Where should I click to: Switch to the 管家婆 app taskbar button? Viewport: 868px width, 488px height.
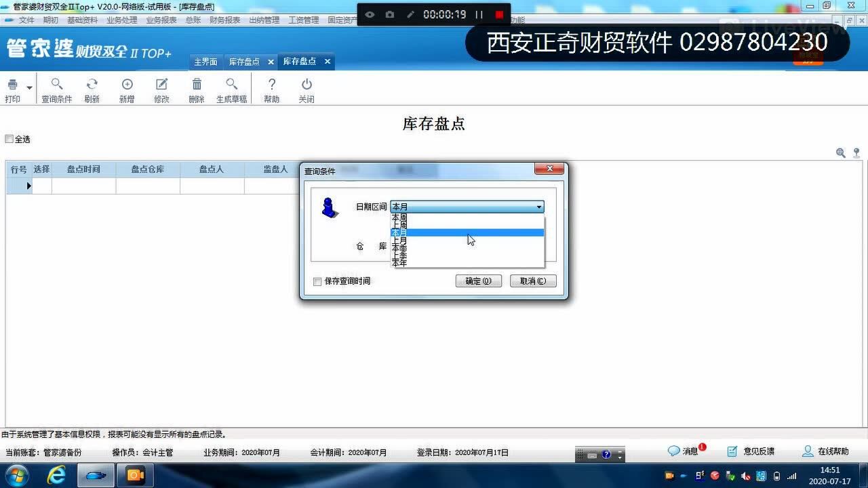pos(96,476)
